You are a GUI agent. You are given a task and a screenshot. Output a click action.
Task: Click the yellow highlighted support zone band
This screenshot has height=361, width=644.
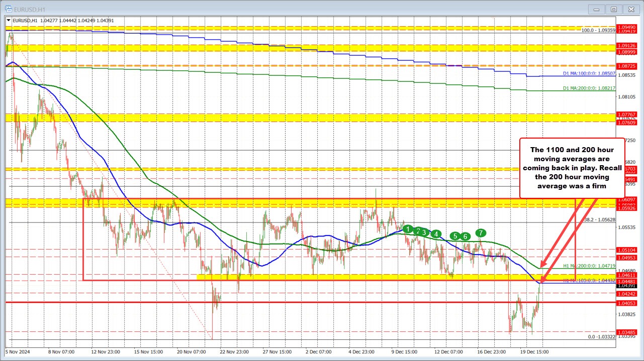pos(352,276)
